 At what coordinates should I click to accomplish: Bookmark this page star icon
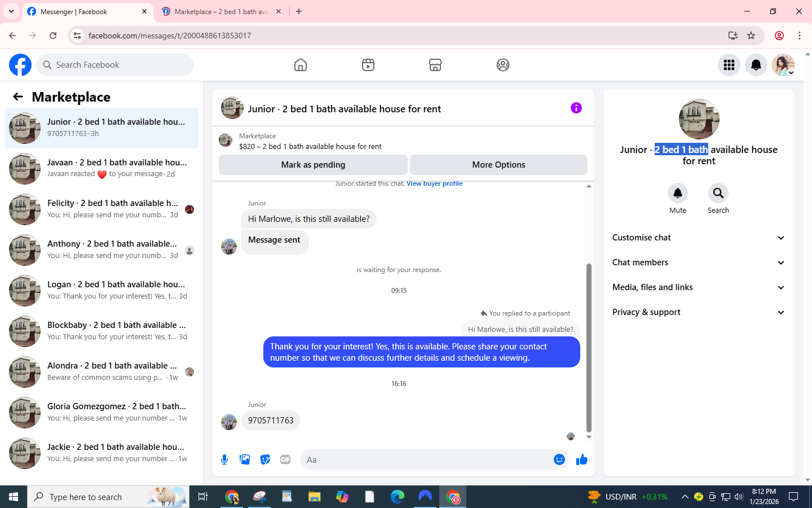[751, 36]
